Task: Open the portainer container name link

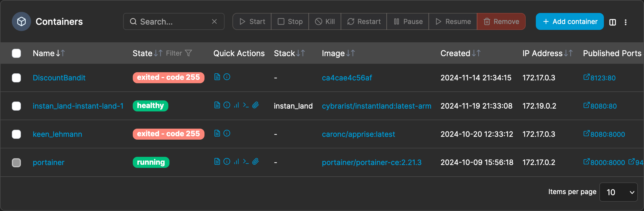Action: (x=49, y=162)
